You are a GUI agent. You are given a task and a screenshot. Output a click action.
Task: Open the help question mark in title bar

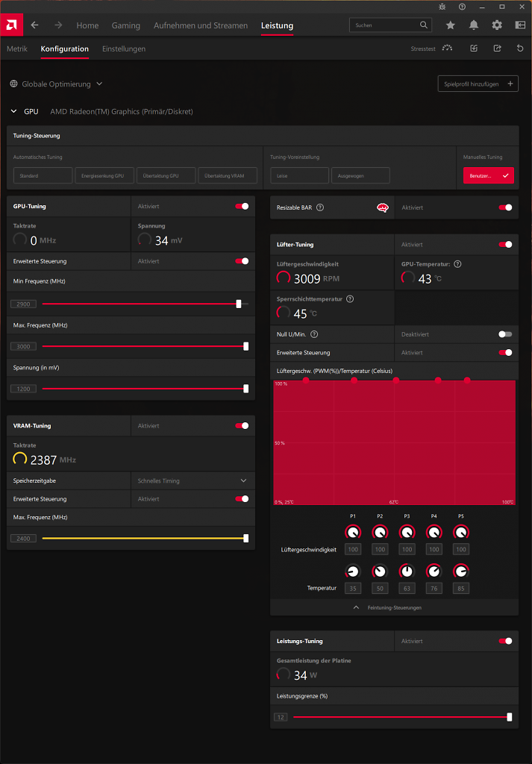click(463, 7)
